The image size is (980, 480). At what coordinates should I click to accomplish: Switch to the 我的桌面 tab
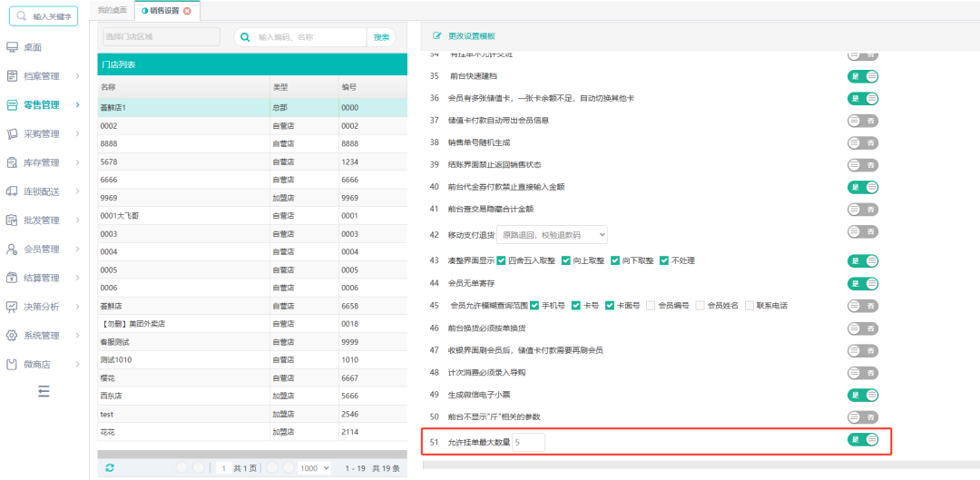coord(112,10)
